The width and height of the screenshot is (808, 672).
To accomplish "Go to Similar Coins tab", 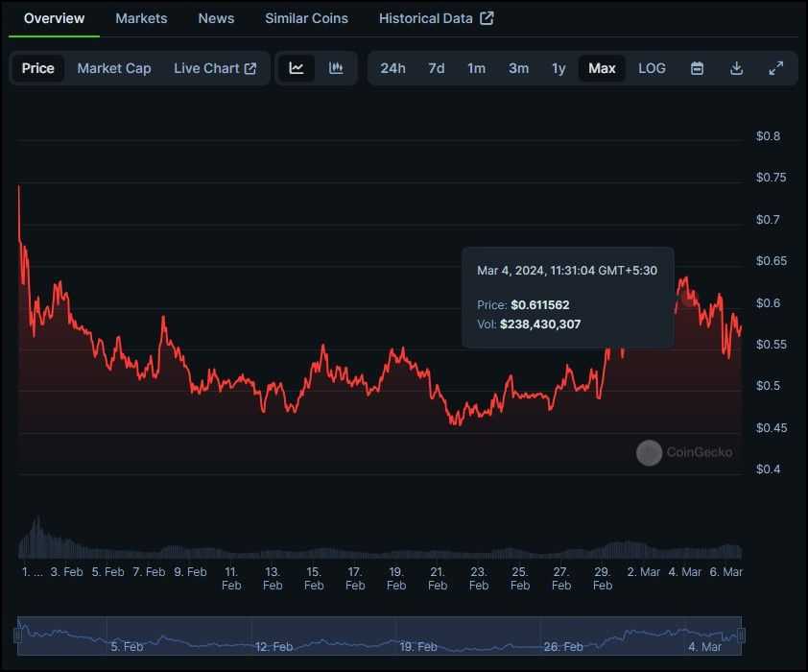I will coord(306,18).
